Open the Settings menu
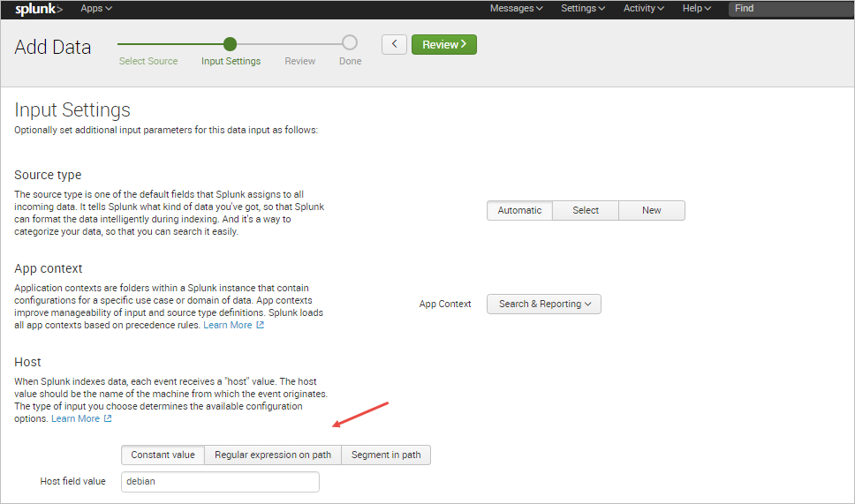Image resolution: width=855 pixels, height=504 pixels. coord(583,9)
